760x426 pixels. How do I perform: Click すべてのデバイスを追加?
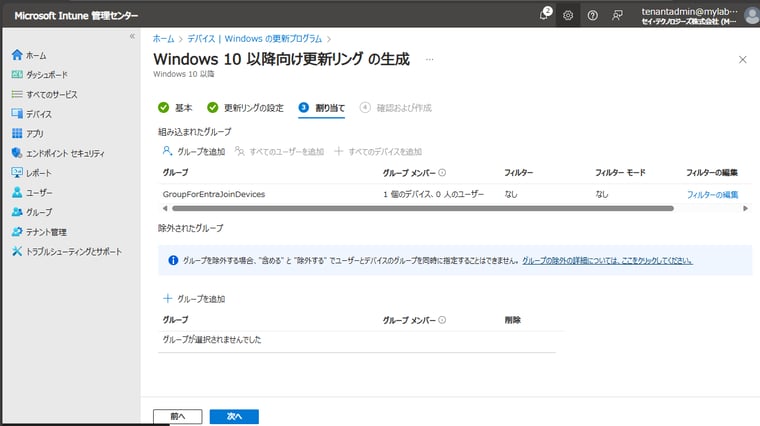pos(378,152)
